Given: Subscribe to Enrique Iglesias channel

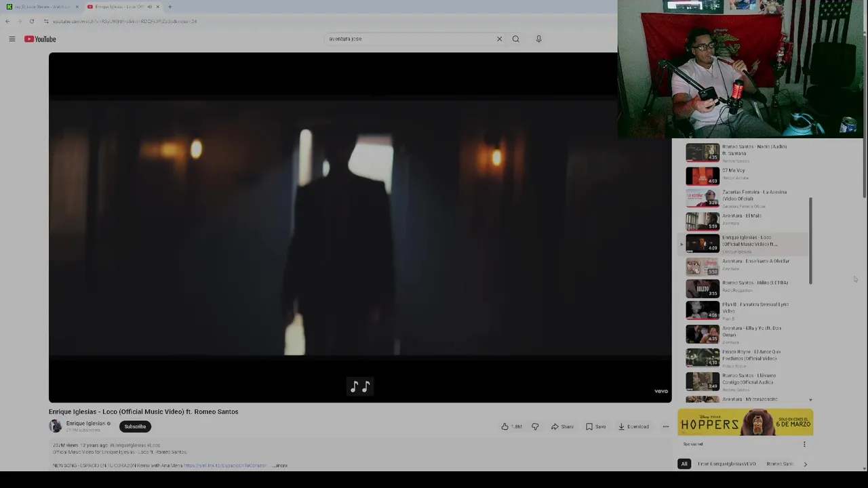Looking at the screenshot, I should [x=135, y=426].
